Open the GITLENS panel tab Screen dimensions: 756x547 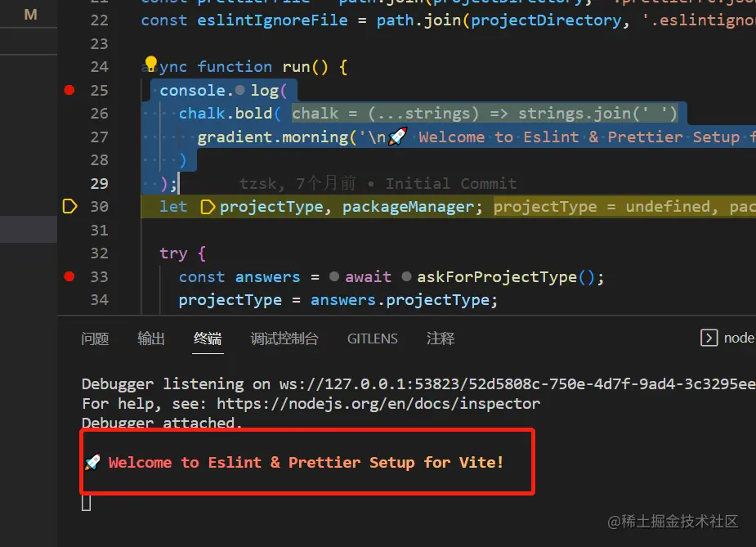[x=373, y=338]
